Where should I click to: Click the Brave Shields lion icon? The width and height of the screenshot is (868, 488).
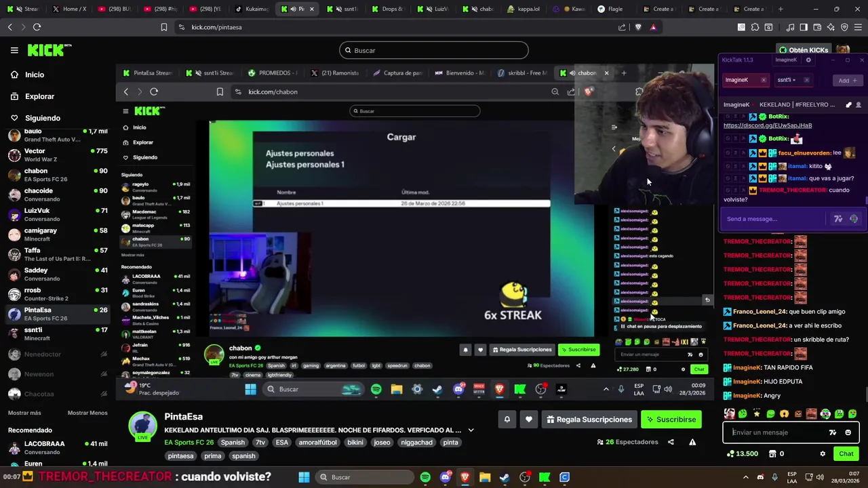[x=638, y=27]
